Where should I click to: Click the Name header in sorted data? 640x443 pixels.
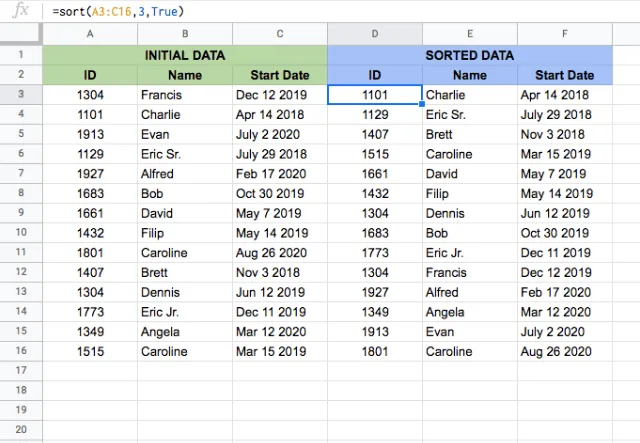click(470, 75)
